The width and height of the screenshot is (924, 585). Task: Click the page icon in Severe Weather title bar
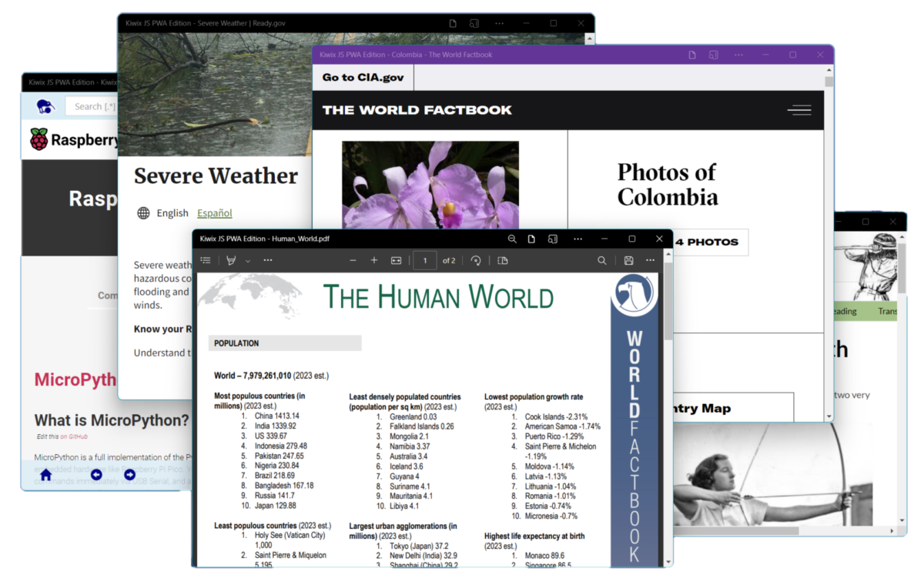pos(454,23)
